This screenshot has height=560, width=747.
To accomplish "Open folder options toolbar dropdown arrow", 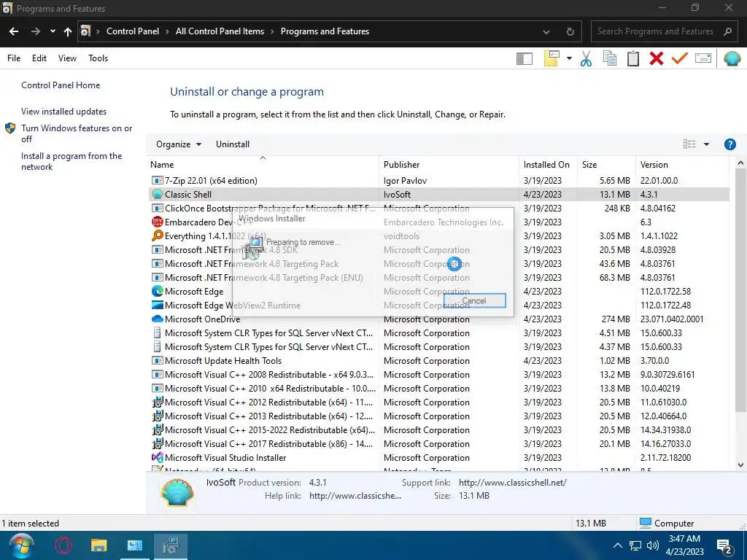I will tap(569, 58).
